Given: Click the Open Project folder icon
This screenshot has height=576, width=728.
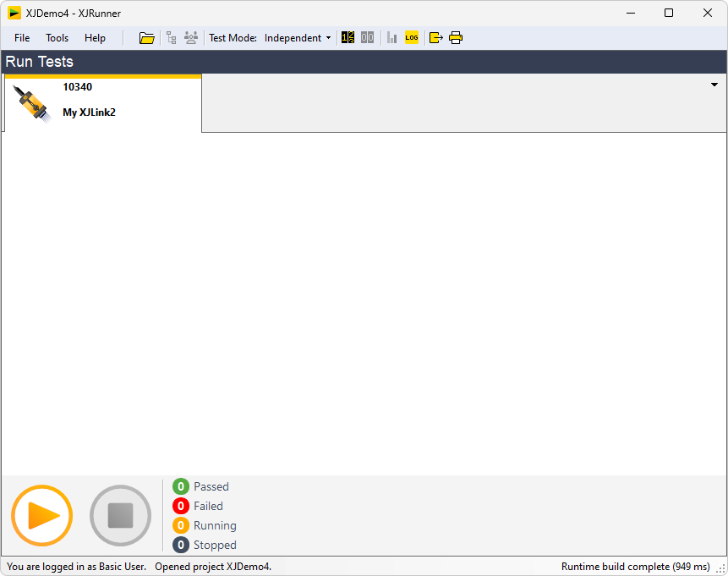Looking at the screenshot, I should click(147, 38).
